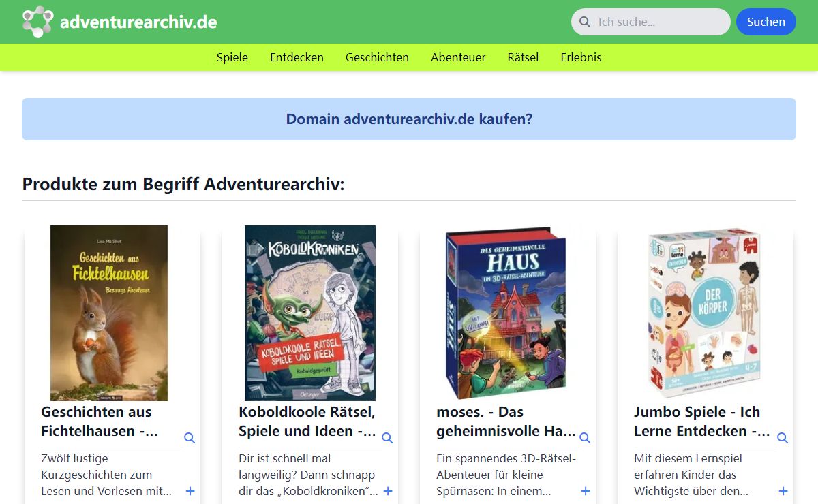Open product title moses. - Das geheimnisvolle Haus
Image resolution: width=818 pixels, height=504 pixels.
(x=506, y=422)
